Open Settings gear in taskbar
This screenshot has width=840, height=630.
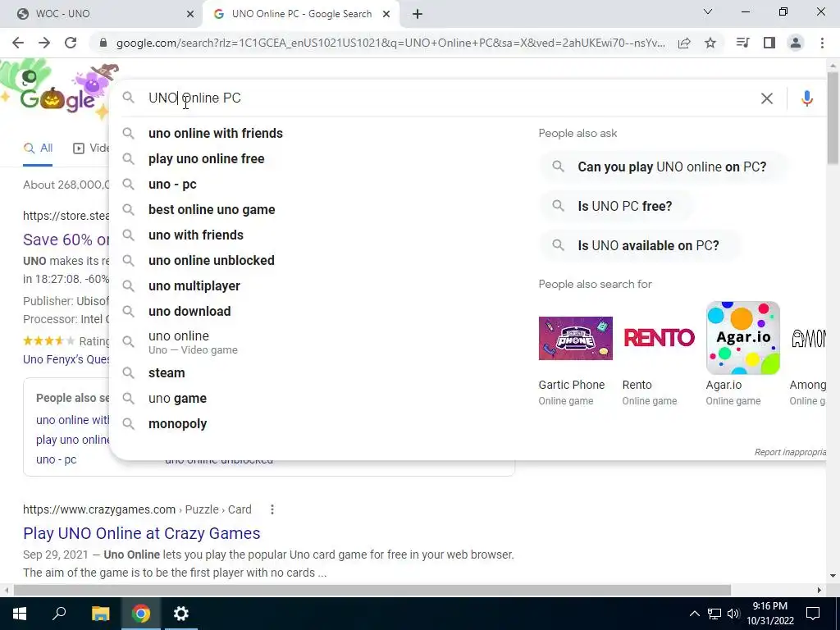[181, 614]
